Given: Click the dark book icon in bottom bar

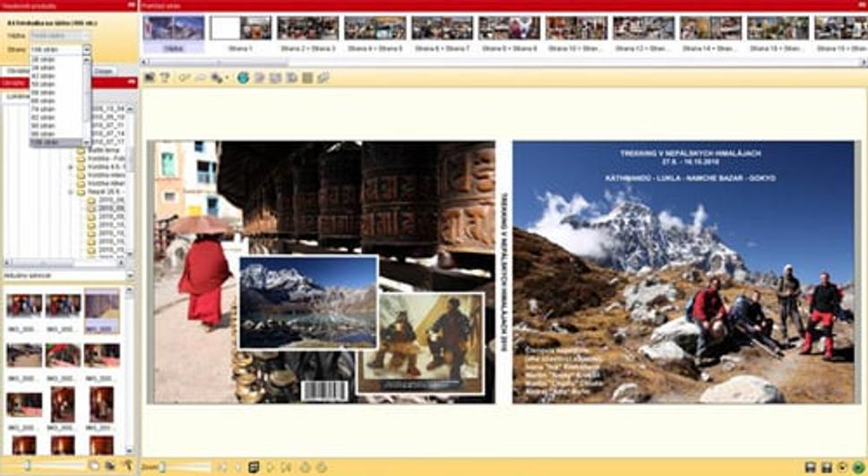Looking at the screenshot, I should pyautogui.click(x=254, y=467).
